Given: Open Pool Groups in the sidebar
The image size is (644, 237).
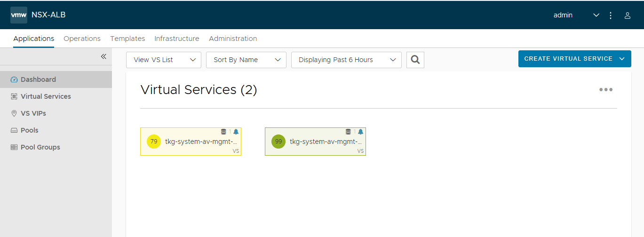Looking at the screenshot, I should (56, 147).
